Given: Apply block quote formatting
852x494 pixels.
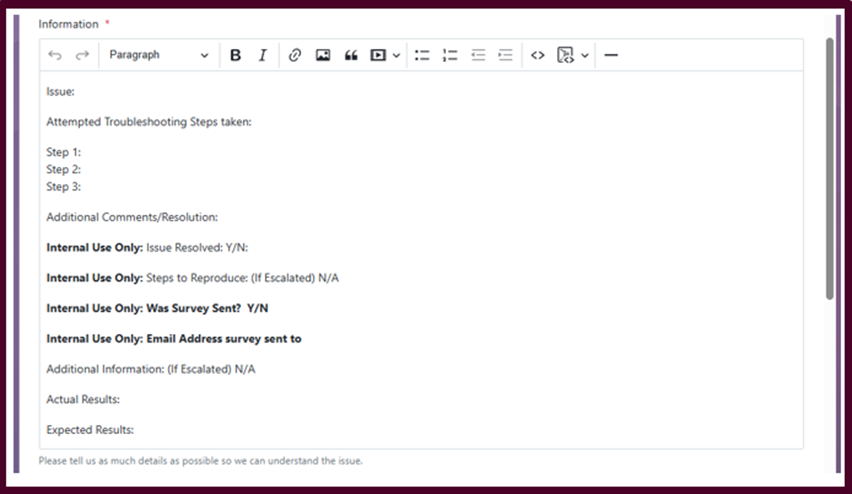Looking at the screenshot, I should click(x=351, y=56).
